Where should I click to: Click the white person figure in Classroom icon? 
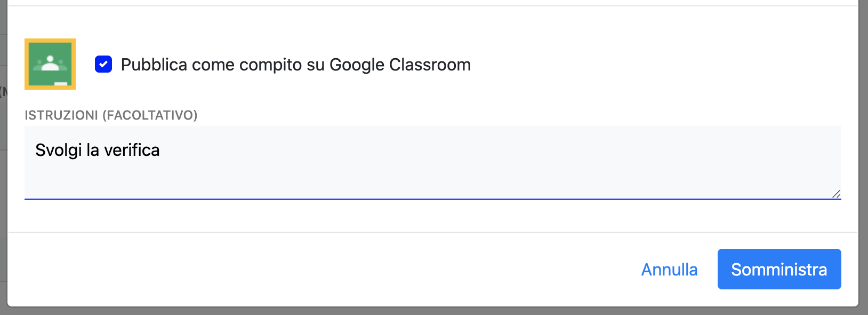pos(50,62)
